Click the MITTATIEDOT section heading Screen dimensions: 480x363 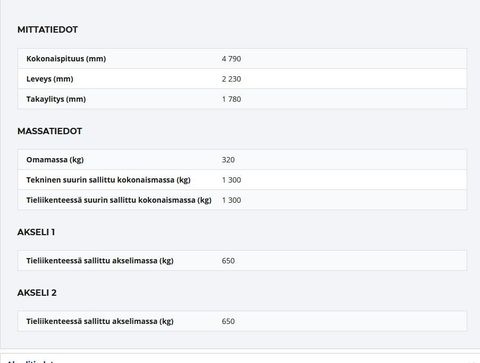[x=47, y=30]
